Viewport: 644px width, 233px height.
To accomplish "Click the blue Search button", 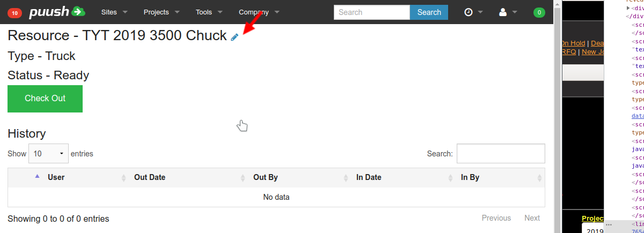I will tap(429, 12).
